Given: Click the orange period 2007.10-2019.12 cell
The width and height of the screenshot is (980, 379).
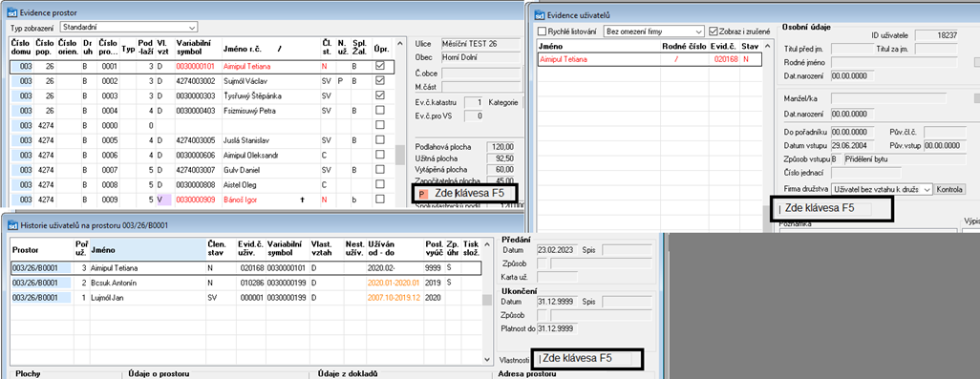Looking at the screenshot, I should point(394,298).
